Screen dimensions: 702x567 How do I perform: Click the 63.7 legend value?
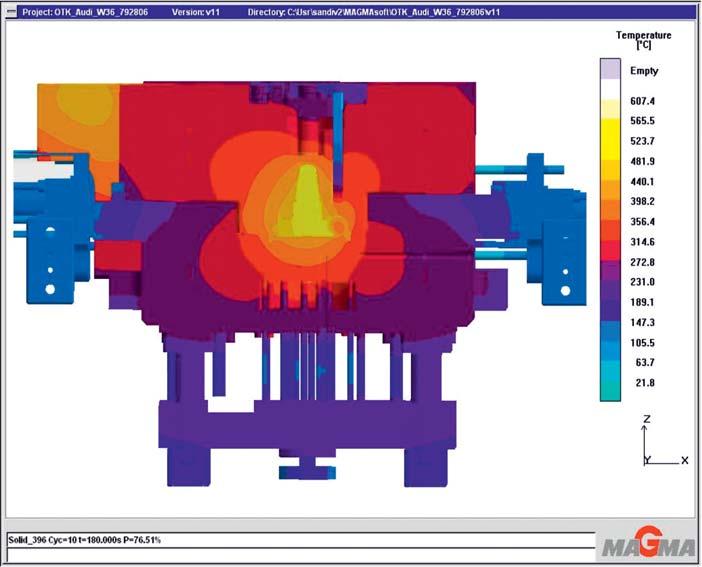[645, 362]
